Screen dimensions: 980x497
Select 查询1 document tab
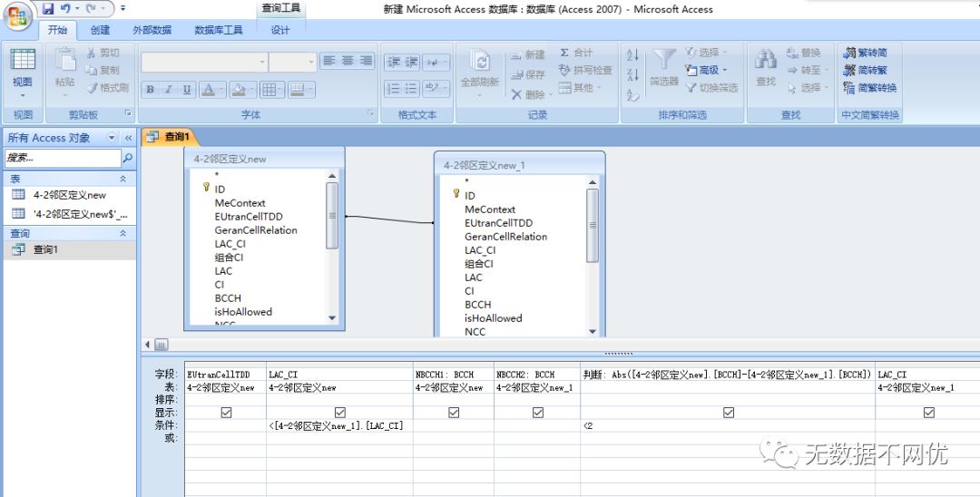click(169, 137)
